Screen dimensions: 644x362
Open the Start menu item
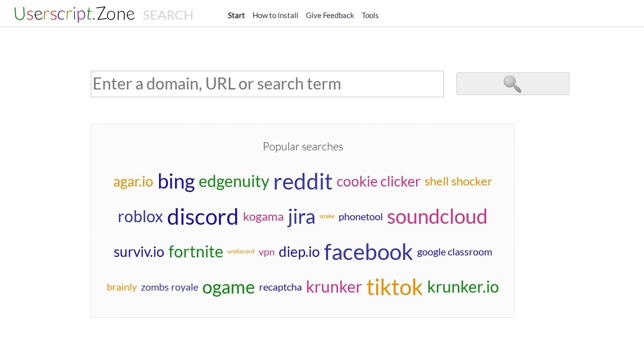pos(236,15)
